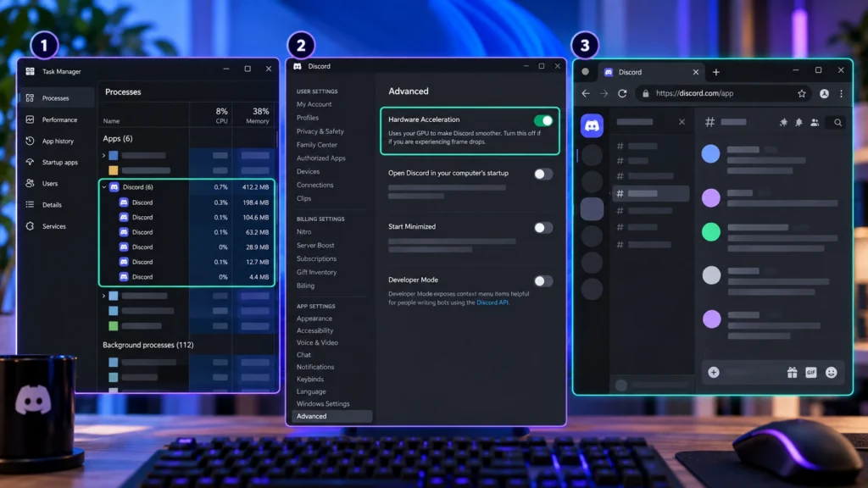Open App history in Task Manager
Image resolution: width=868 pixels, height=488 pixels.
pos(58,141)
